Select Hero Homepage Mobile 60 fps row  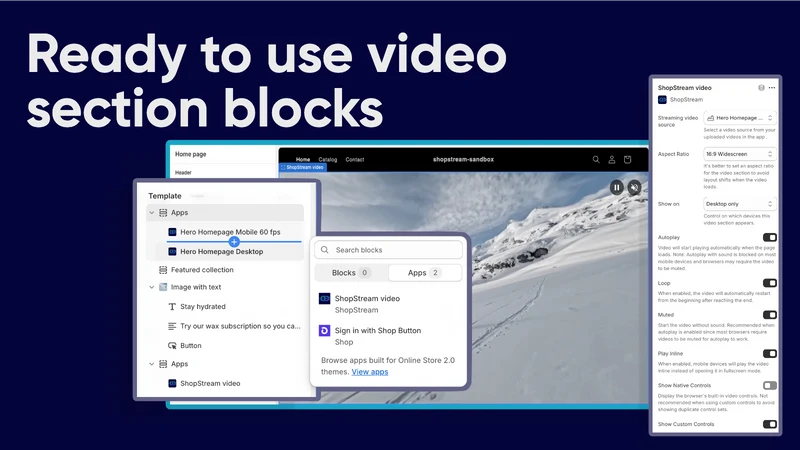pos(228,232)
